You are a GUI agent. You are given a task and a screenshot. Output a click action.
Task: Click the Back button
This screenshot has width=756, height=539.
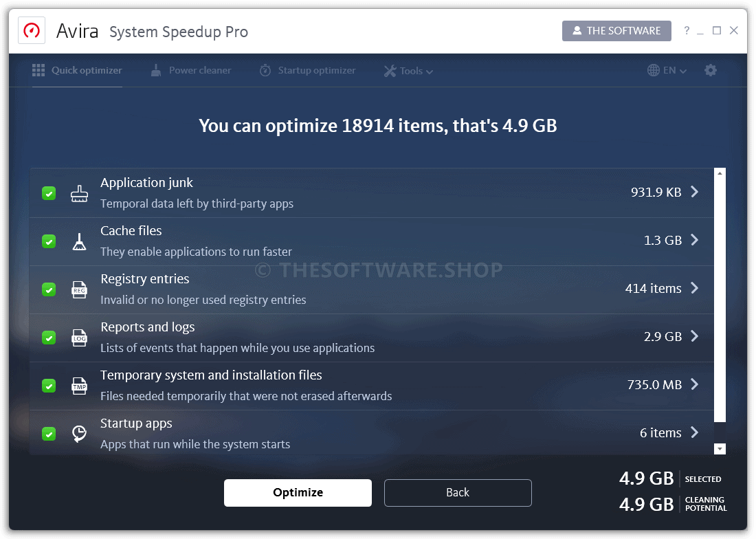[458, 493]
